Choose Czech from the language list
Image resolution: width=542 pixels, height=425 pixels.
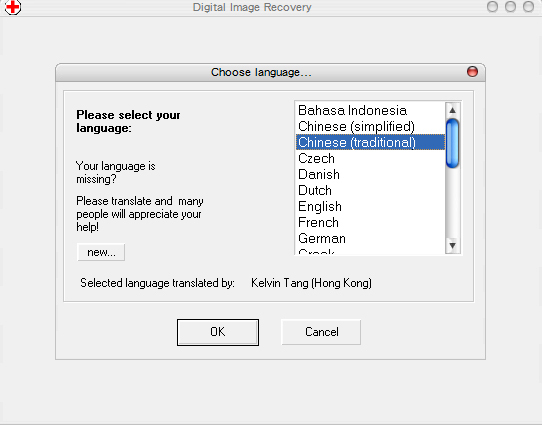370,158
